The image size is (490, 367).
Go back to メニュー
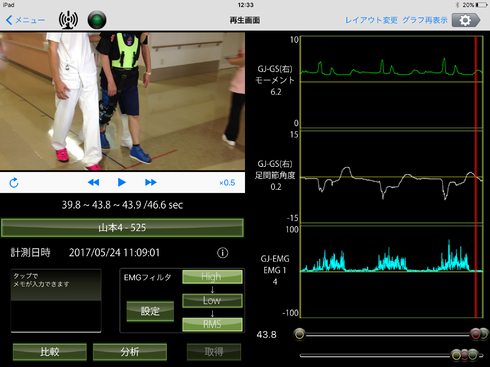pos(25,20)
